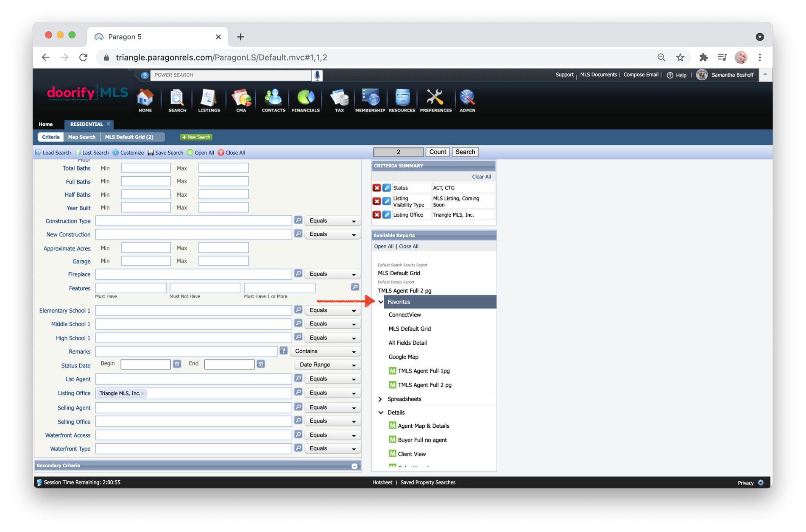Collapse the Favorites reports group
Viewport: 806px width, 532px height.
click(381, 302)
